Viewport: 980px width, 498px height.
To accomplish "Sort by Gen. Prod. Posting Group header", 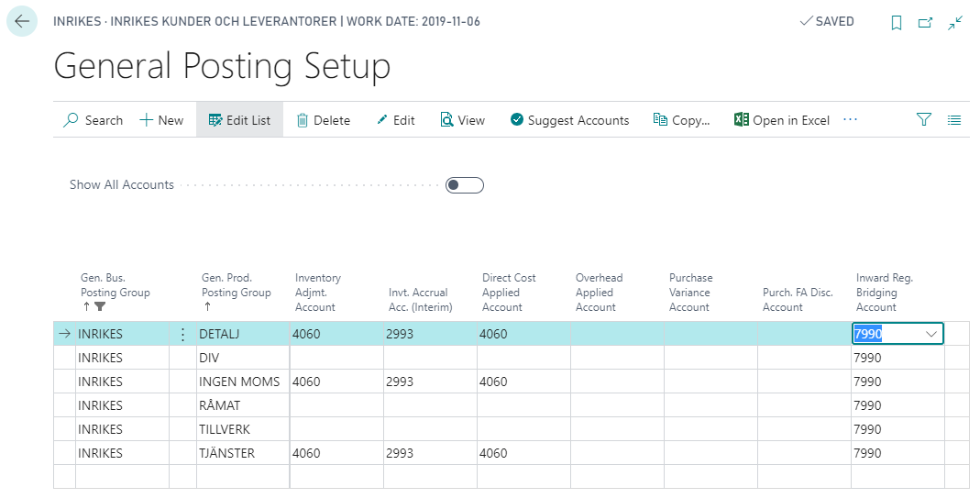I will click(237, 293).
